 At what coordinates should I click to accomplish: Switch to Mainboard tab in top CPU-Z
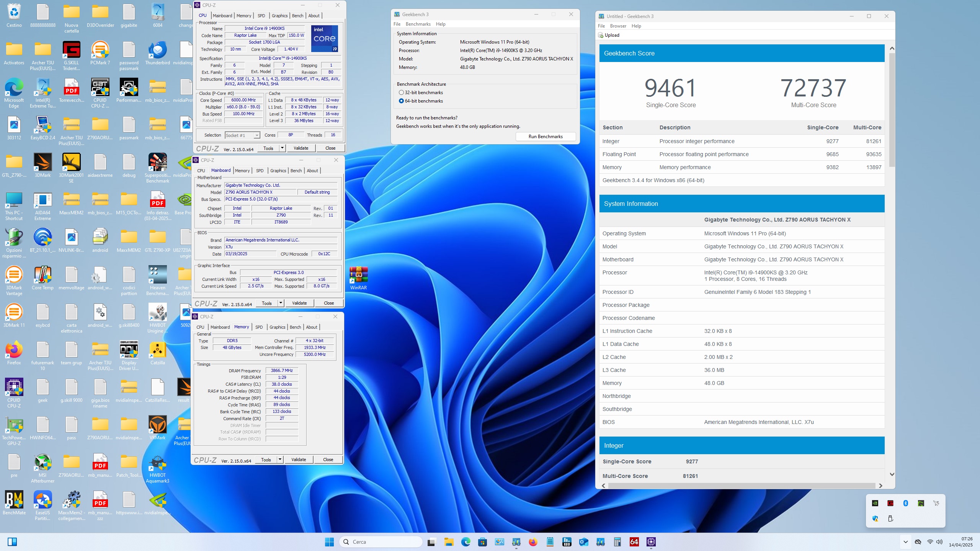coord(222,16)
